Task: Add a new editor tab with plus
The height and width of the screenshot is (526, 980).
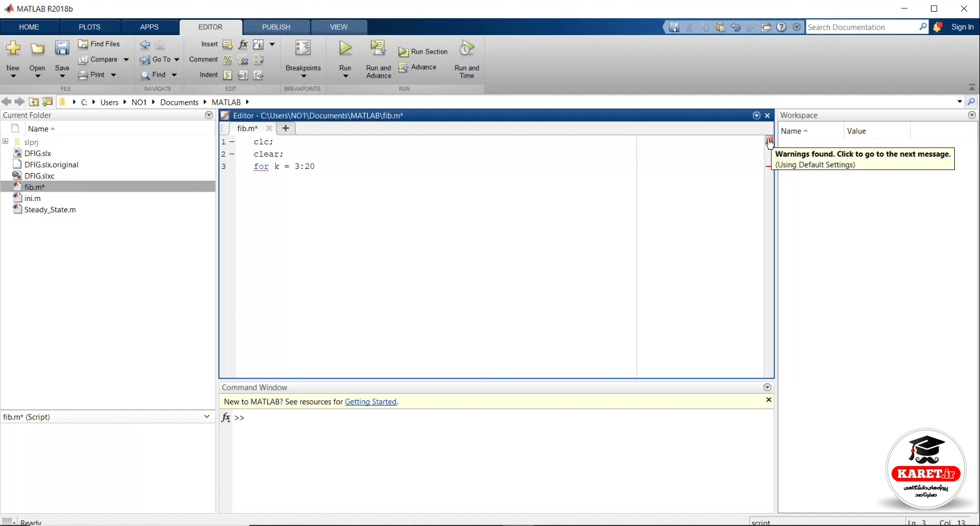Action: coord(286,129)
